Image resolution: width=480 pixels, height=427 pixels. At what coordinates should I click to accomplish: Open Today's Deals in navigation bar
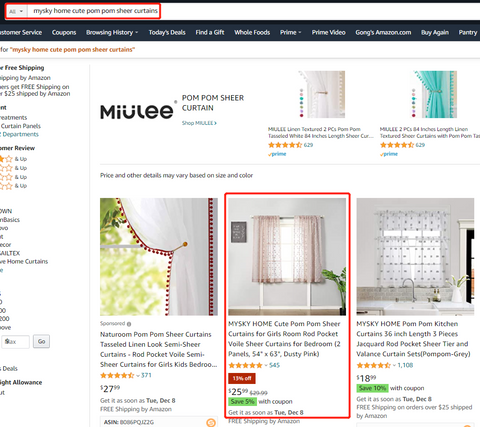click(x=167, y=32)
